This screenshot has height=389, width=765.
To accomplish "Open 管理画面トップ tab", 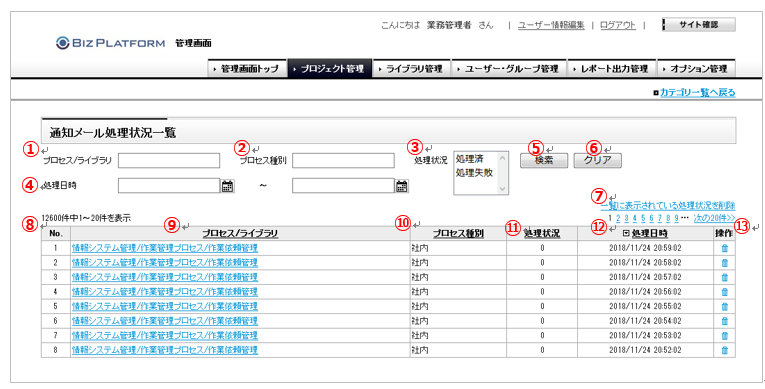I will [x=247, y=69].
